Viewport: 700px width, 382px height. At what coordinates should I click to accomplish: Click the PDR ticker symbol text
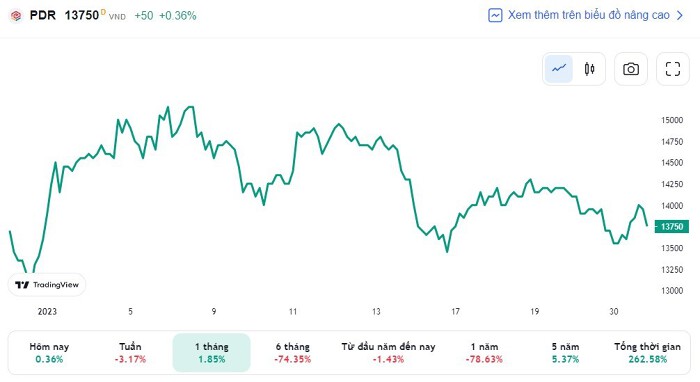[42, 15]
